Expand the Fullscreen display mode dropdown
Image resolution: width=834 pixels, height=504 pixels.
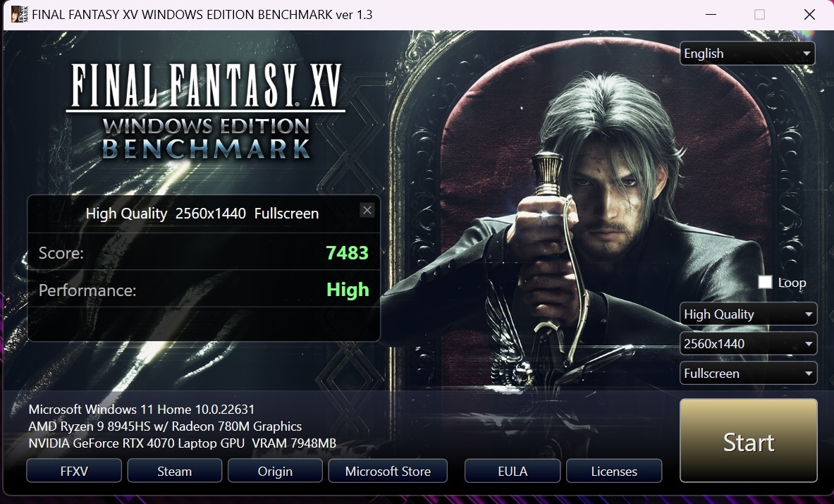point(748,374)
